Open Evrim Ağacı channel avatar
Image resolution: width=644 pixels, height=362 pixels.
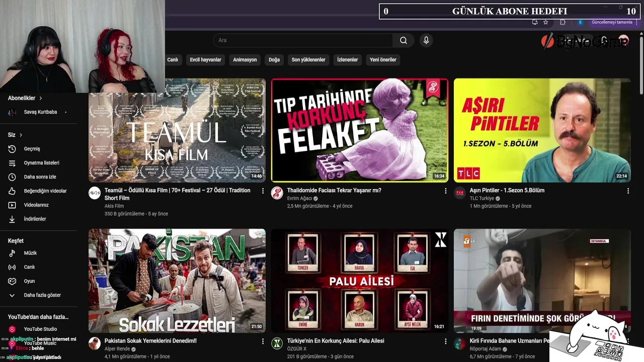click(277, 193)
